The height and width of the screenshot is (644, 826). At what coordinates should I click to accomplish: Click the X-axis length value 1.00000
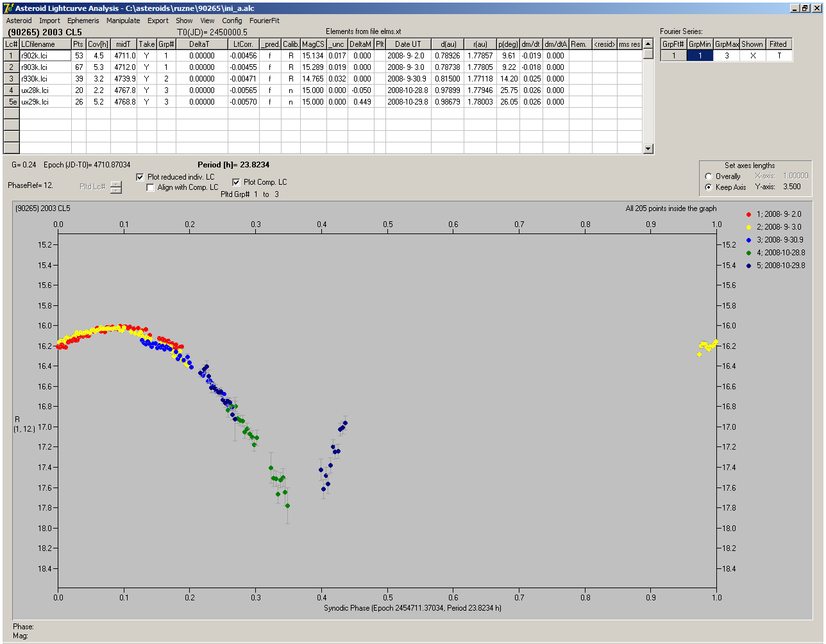point(795,176)
